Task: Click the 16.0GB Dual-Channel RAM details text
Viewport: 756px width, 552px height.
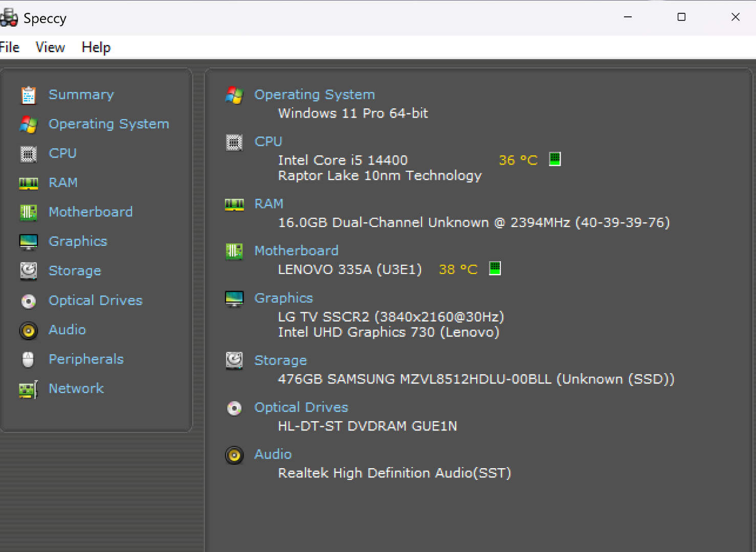Action: pyautogui.click(x=474, y=223)
